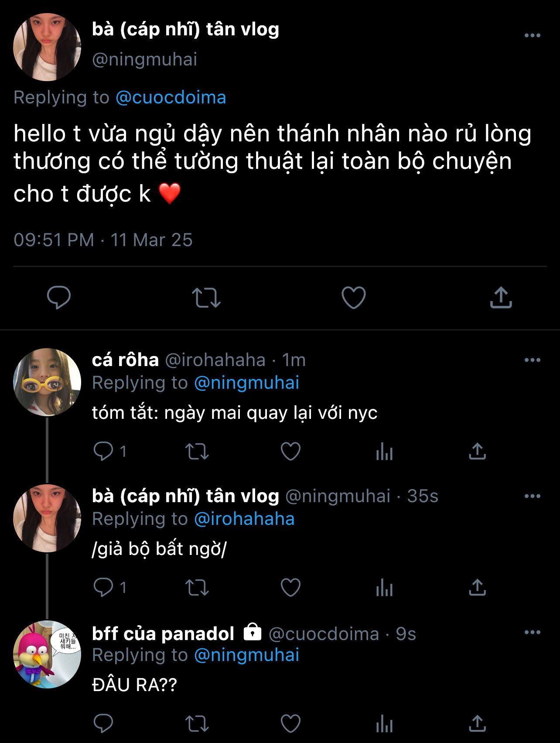This screenshot has height=743, width=560.
Task: View cá rôha's profile avatar
Action: tap(47, 382)
